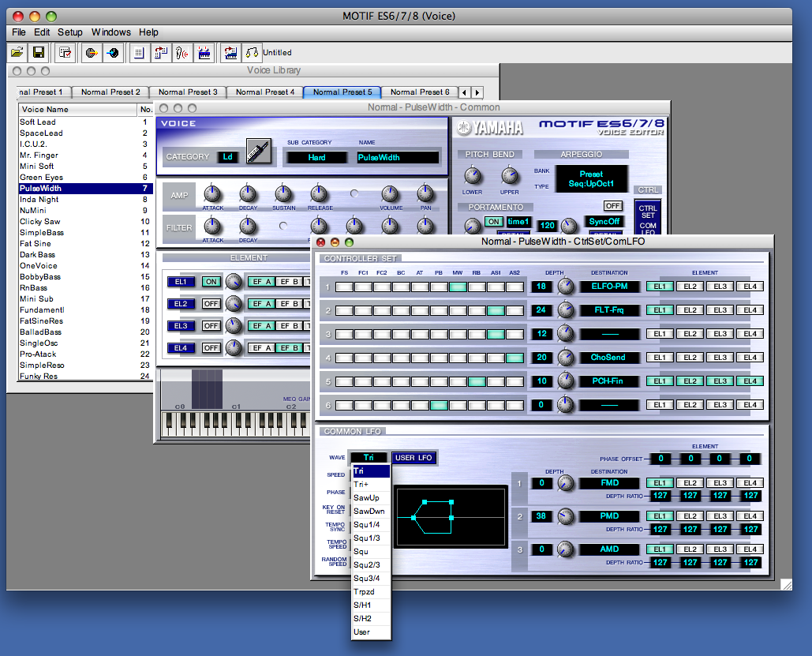Toggle EL3 in controller set row 5
This screenshot has width=812, height=656.
tap(720, 380)
